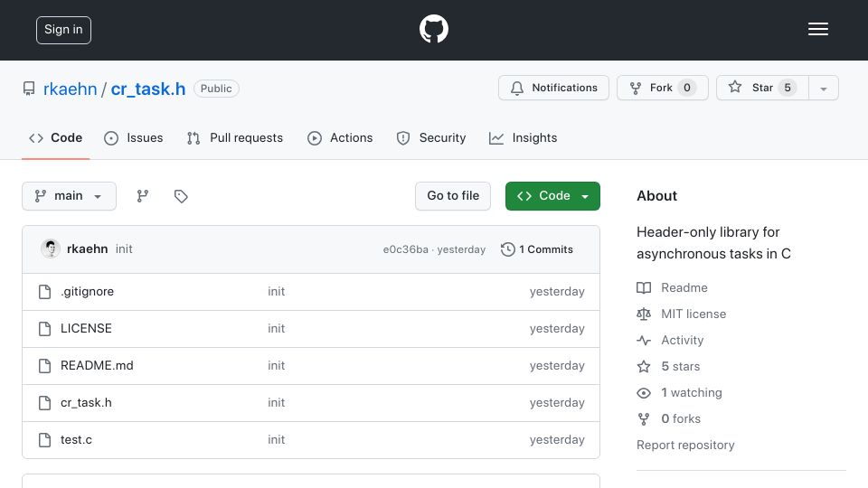Image resolution: width=868 pixels, height=488 pixels.
Task: Click the Pull requests tab icon
Action: [193, 138]
